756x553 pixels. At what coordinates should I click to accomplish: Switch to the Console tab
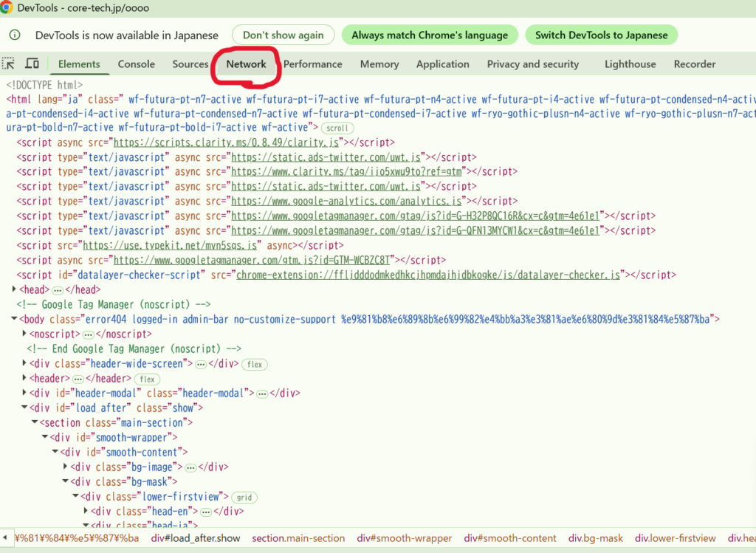click(137, 64)
